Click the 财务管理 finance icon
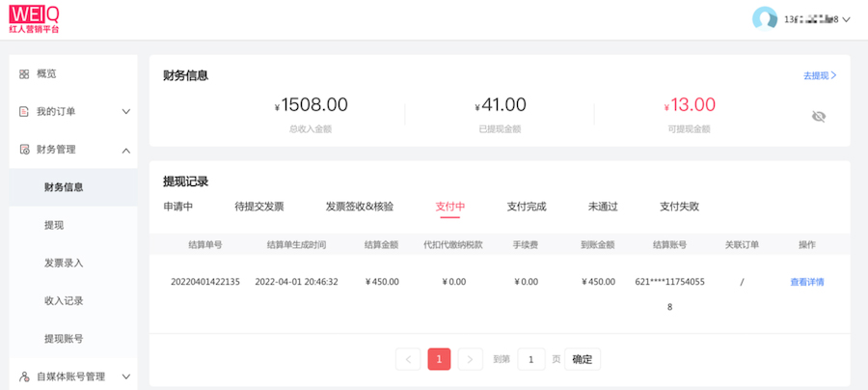The width and height of the screenshot is (868, 390). click(x=24, y=150)
